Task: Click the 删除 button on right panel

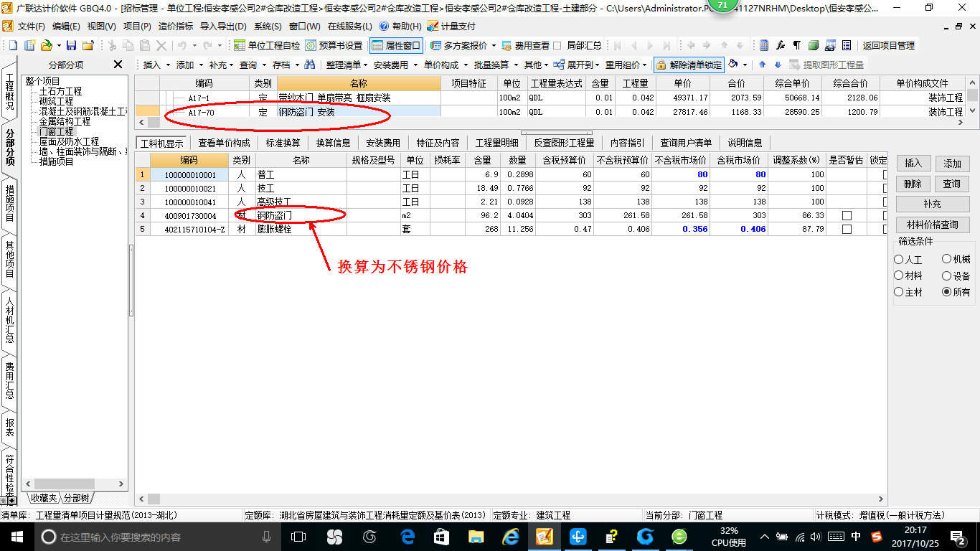Action: point(913,184)
